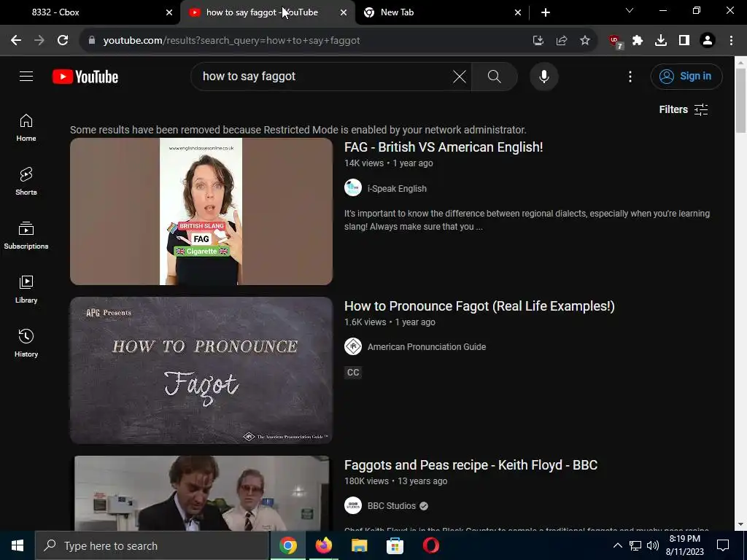
Task: Show hidden system tray icons
Action: (x=617, y=545)
